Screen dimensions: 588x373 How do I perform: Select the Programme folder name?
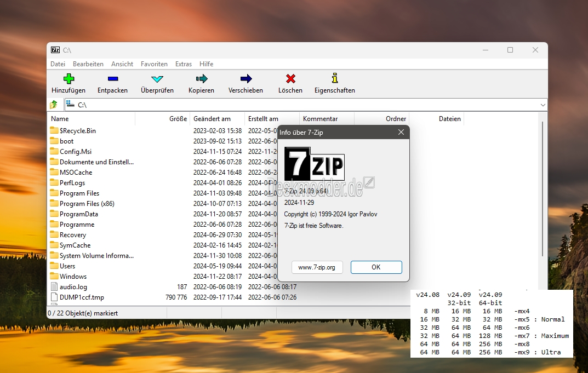tap(77, 224)
